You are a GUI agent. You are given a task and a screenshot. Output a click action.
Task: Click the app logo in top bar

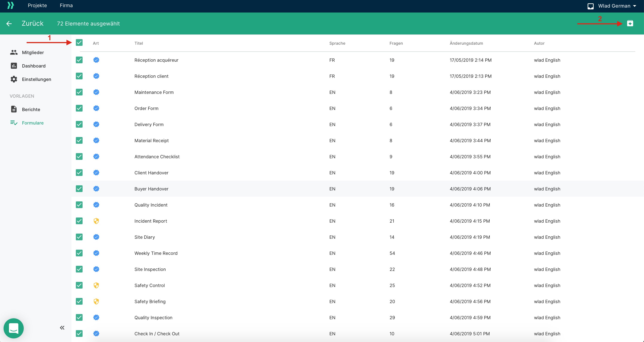point(11,6)
